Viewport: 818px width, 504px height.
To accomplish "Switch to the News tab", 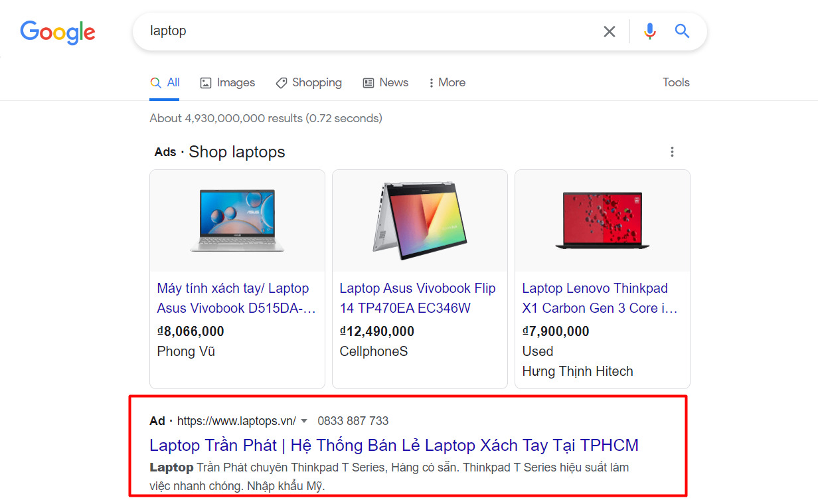I will [x=386, y=83].
